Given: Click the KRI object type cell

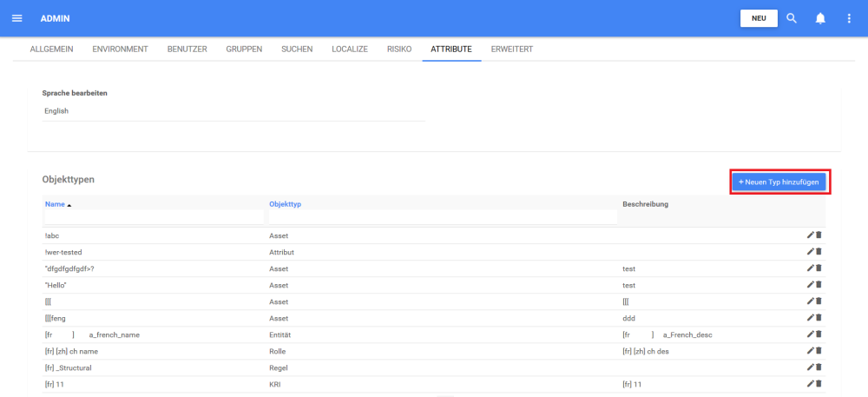Looking at the screenshot, I should pyautogui.click(x=274, y=384).
